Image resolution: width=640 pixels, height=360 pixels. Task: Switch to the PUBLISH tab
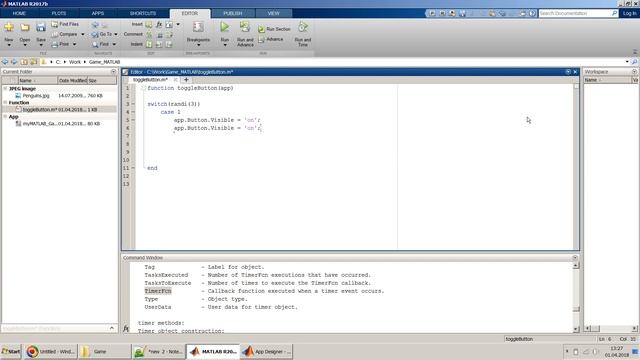click(233, 13)
